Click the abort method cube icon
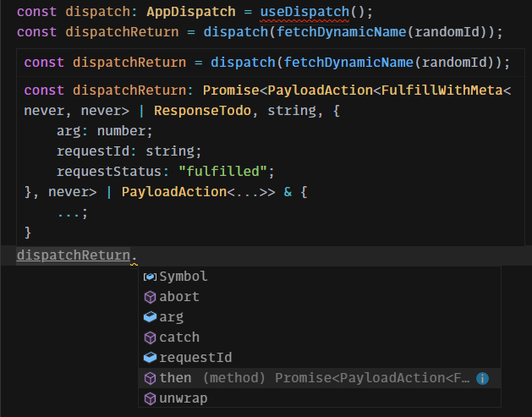The height and width of the screenshot is (417, 532). tap(150, 297)
